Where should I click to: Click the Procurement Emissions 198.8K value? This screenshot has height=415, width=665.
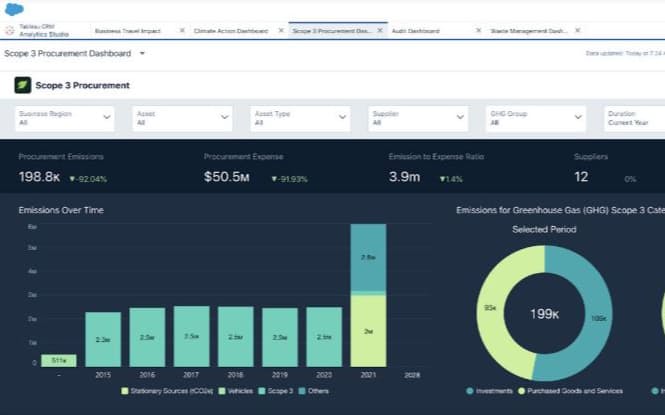[39, 177]
